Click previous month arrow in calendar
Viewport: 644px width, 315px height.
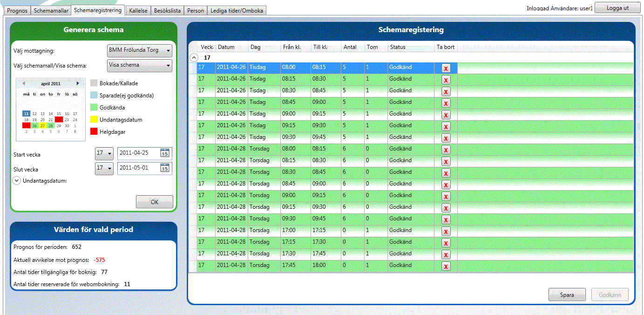pyautogui.click(x=24, y=84)
